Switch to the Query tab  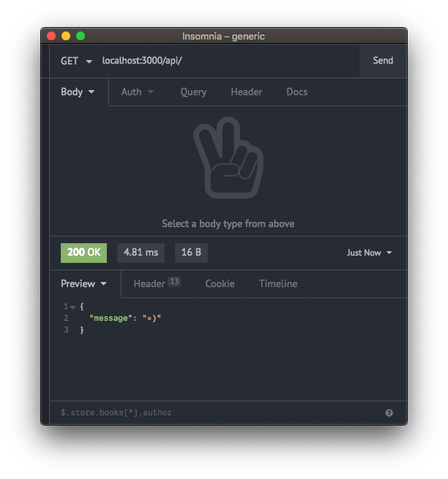(193, 92)
